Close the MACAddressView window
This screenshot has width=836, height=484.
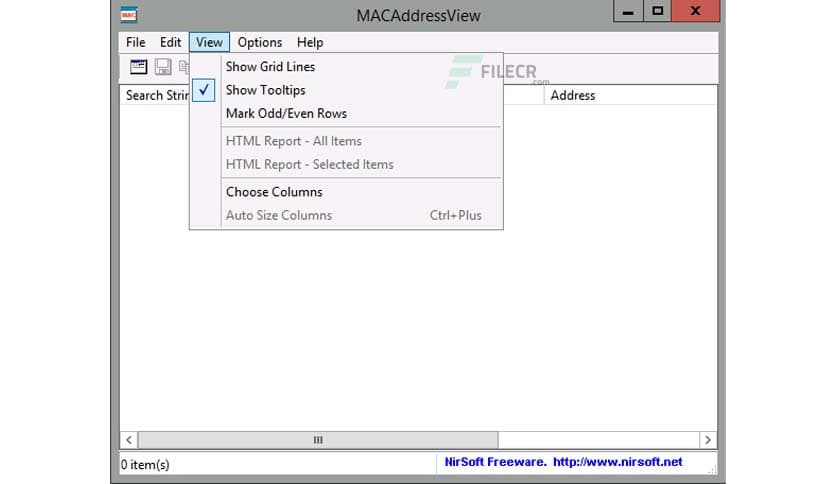(695, 11)
